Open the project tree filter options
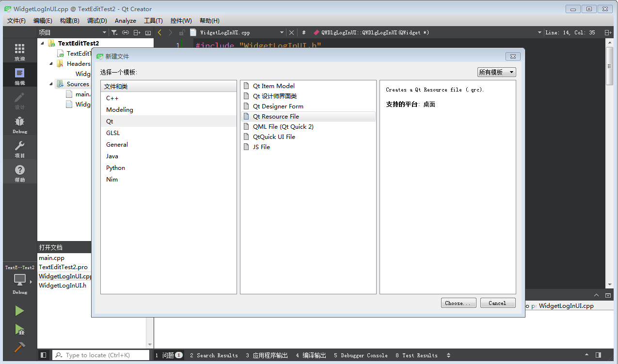 (x=114, y=32)
